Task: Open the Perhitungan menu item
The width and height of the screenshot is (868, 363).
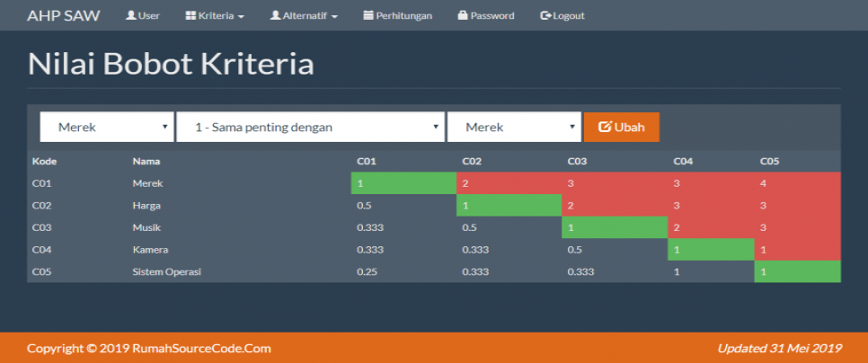Action: tap(397, 15)
